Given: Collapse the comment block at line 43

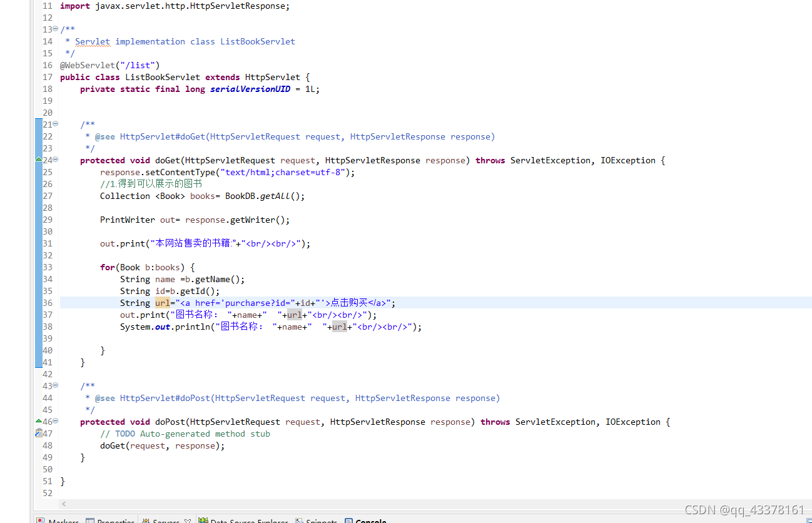Looking at the screenshot, I should coord(55,385).
